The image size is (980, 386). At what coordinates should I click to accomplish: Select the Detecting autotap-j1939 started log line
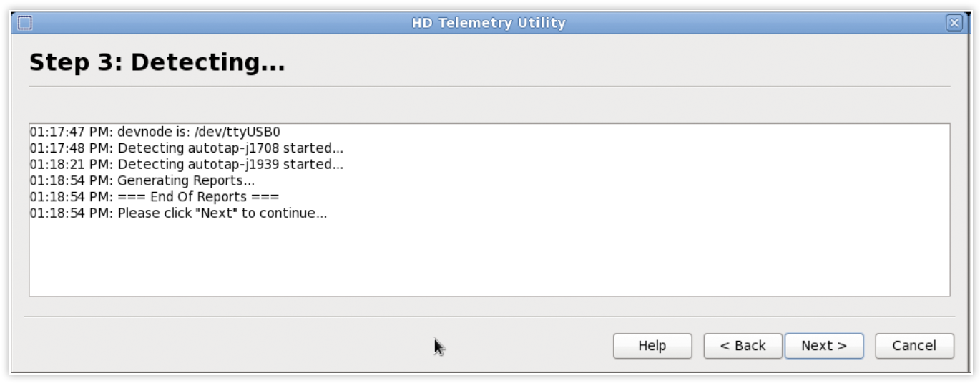pos(186,165)
